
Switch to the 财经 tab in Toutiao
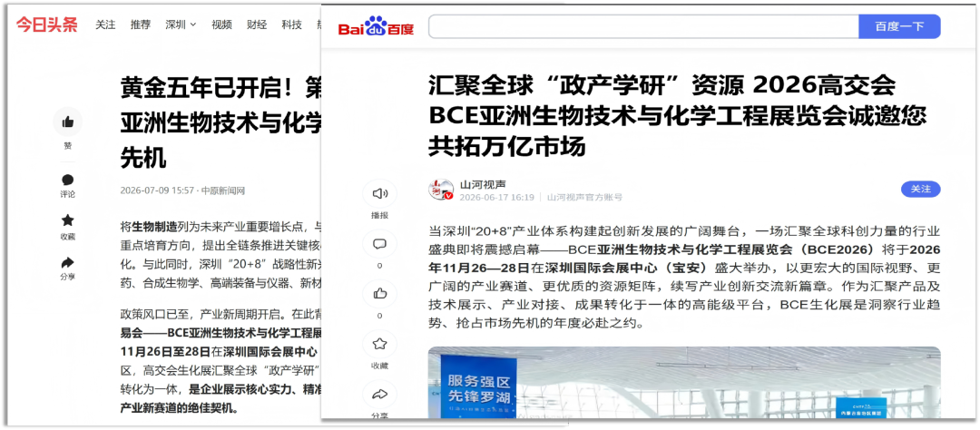coord(256,24)
